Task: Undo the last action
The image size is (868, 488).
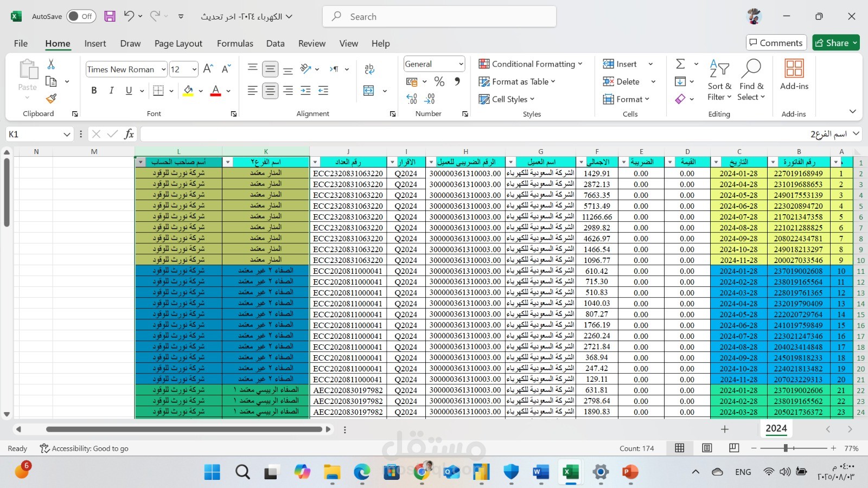Action: point(129,16)
